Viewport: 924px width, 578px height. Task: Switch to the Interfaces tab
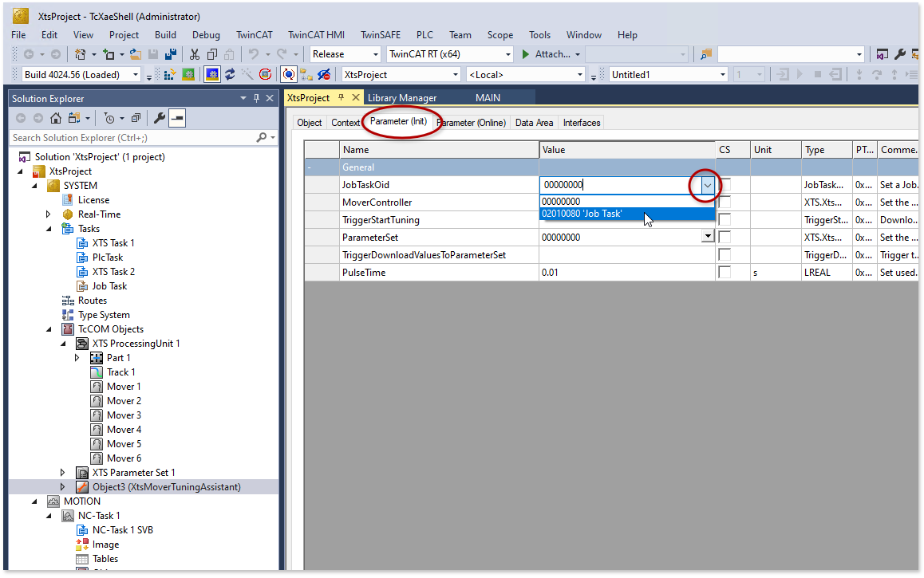pyautogui.click(x=582, y=123)
